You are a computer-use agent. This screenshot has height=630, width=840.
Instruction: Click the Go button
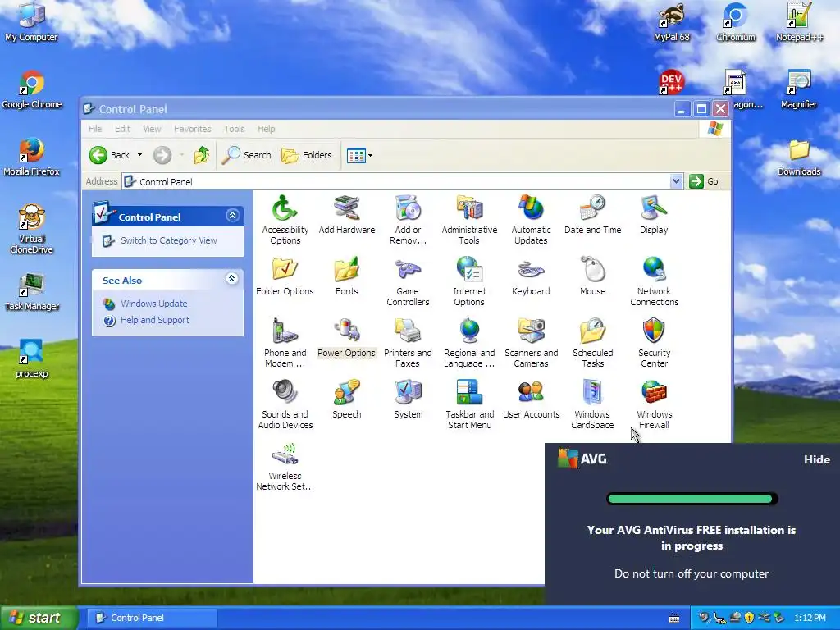704,181
